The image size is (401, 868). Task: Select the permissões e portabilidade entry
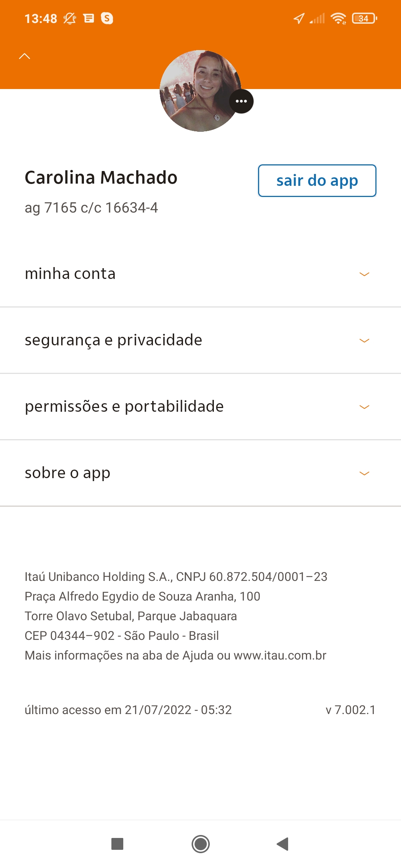tap(124, 407)
